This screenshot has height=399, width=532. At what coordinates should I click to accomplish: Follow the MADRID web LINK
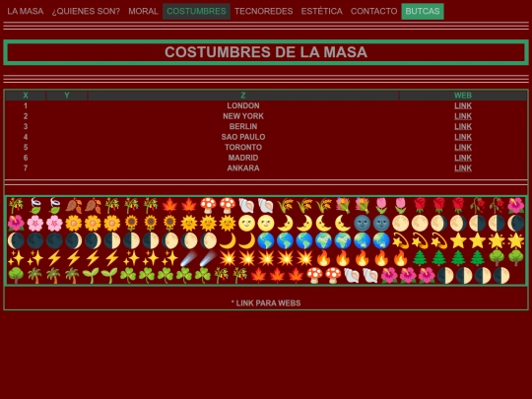click(463, 158)
